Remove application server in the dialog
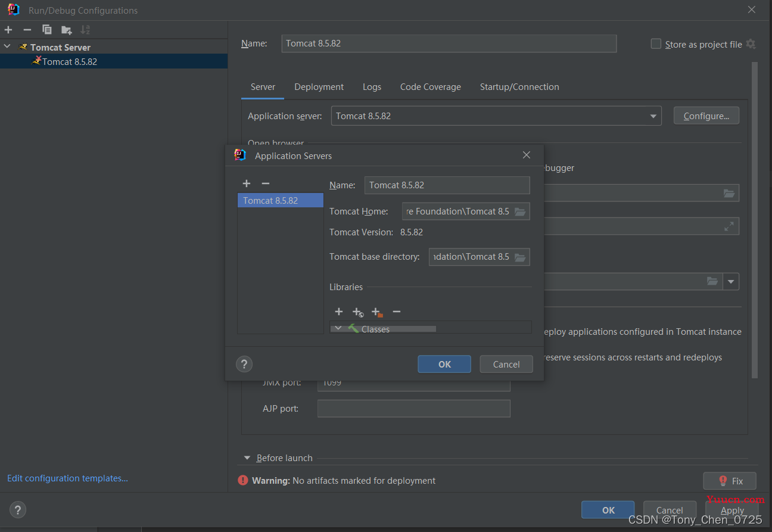 [x=266, y=183]
